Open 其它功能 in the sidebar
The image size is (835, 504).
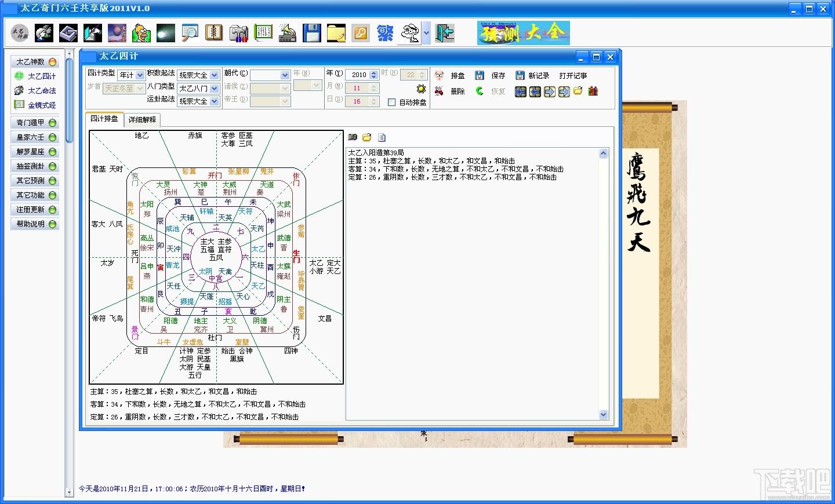[35, 195]
